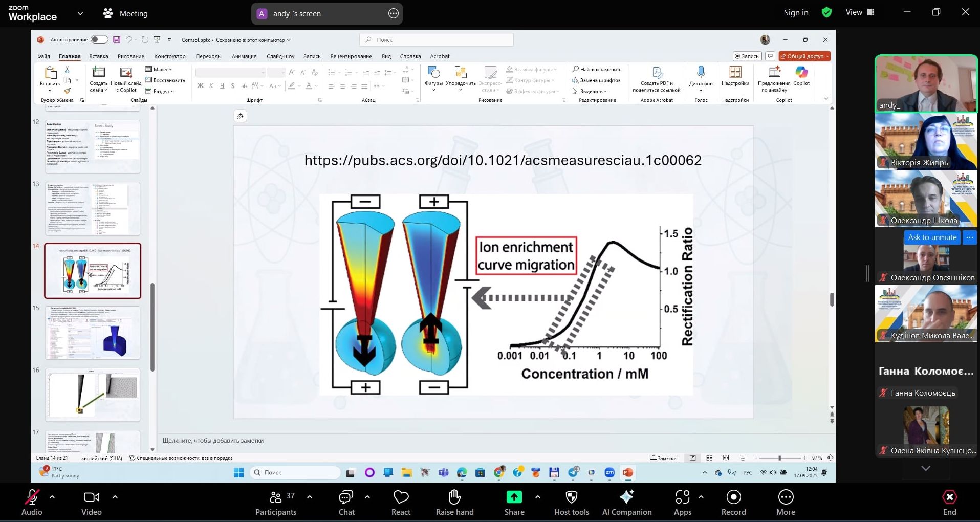
Task: Switch to the Анимация tab
Action: pos(244,56)
